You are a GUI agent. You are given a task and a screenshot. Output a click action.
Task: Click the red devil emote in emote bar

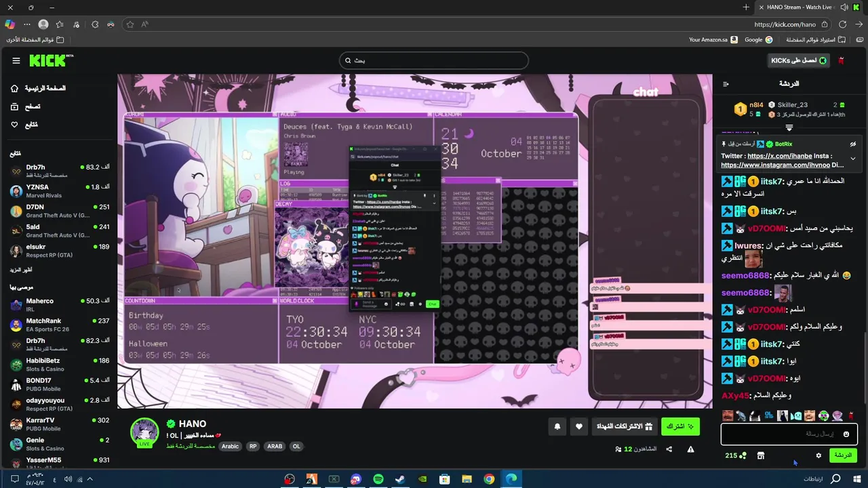click(852, 415)
